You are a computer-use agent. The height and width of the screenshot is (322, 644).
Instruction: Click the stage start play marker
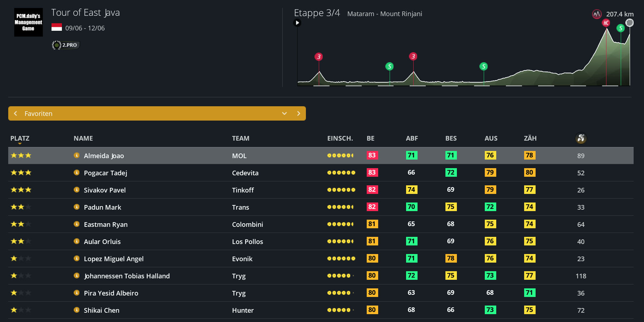(297, 23)
